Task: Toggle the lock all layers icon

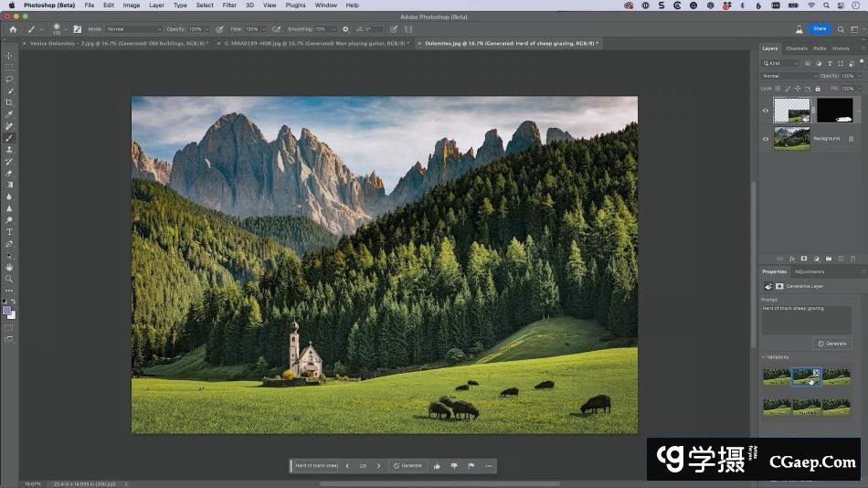Action: [817, 89]
